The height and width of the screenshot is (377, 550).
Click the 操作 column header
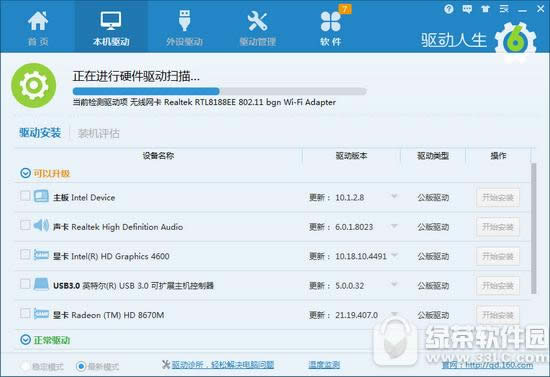tap(498, 156)
